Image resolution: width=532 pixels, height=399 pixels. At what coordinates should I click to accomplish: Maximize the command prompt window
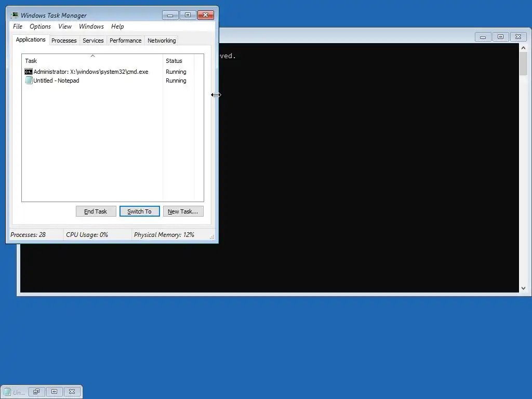[x=500, y=37]
